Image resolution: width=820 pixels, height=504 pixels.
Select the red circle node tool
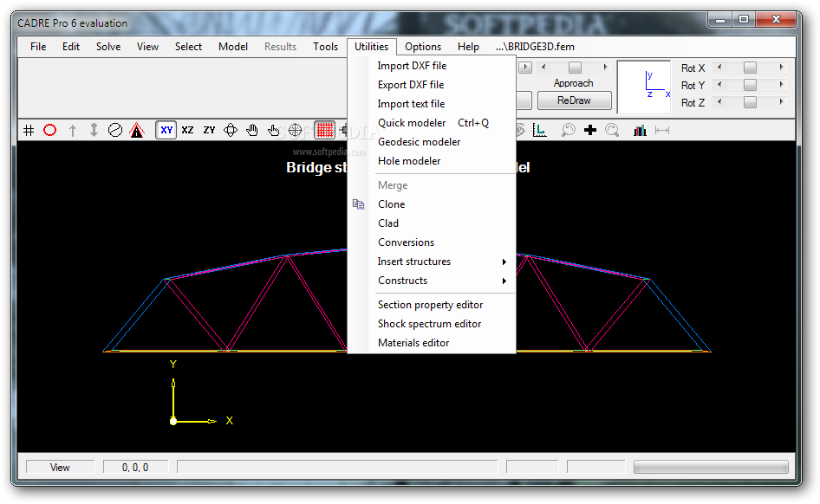49,130
